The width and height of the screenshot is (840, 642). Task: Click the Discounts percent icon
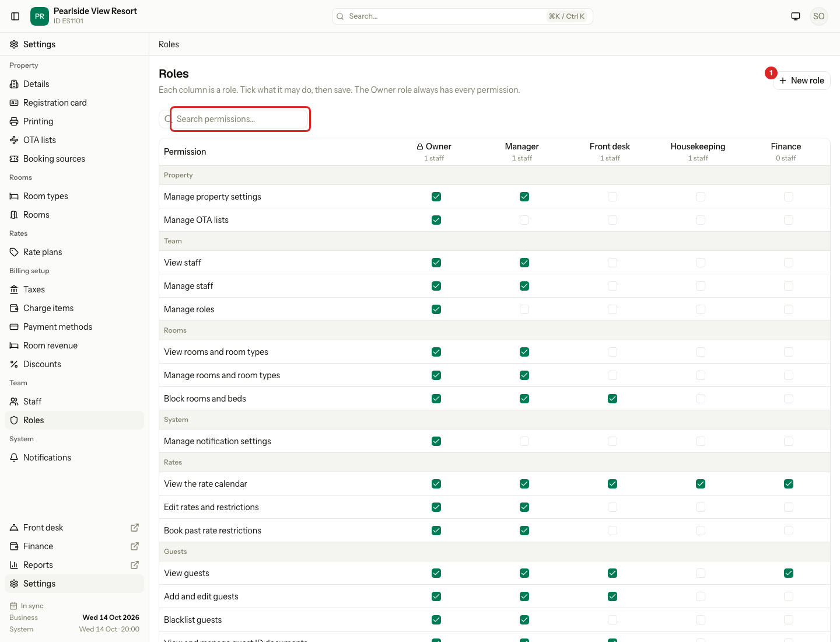pyautogui.click(x=14, y=364)
